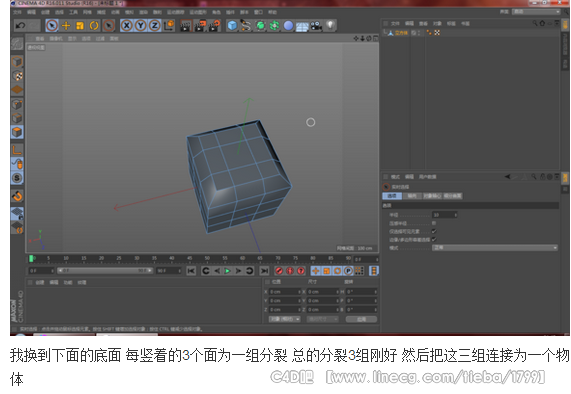Select the Scale tool

(80, 25)
